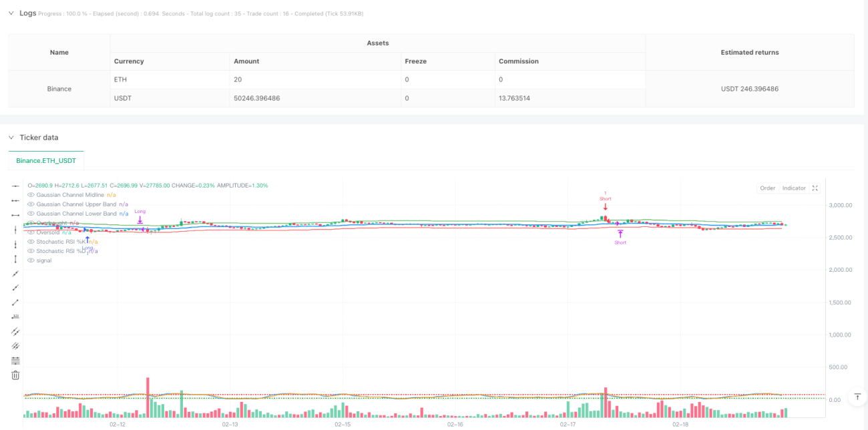Select the Fibonacci lines tool icon
Image resolution: width=868 pixels, height=430 pixels.
[x=15, y=361]
